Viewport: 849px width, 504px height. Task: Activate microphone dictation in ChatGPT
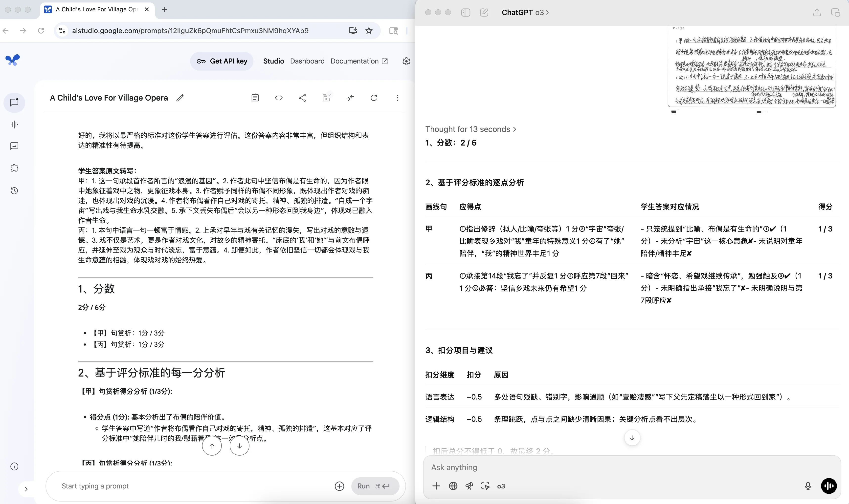[808, 486]
